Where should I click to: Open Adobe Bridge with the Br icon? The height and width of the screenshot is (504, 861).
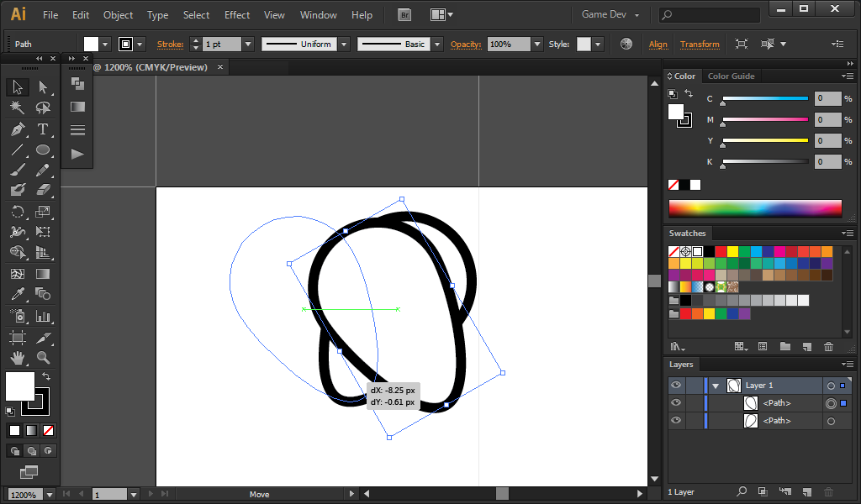(x=404, y=15)
